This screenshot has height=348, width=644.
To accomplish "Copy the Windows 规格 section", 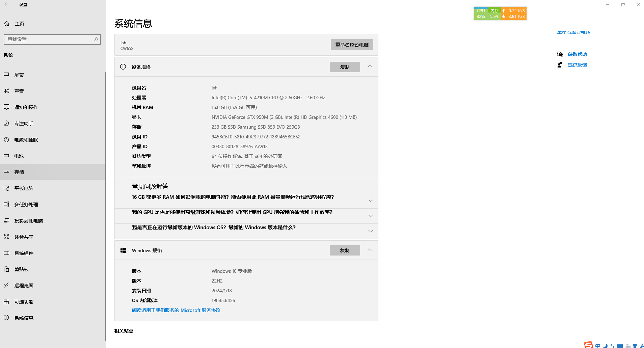I will coord(345,250).
